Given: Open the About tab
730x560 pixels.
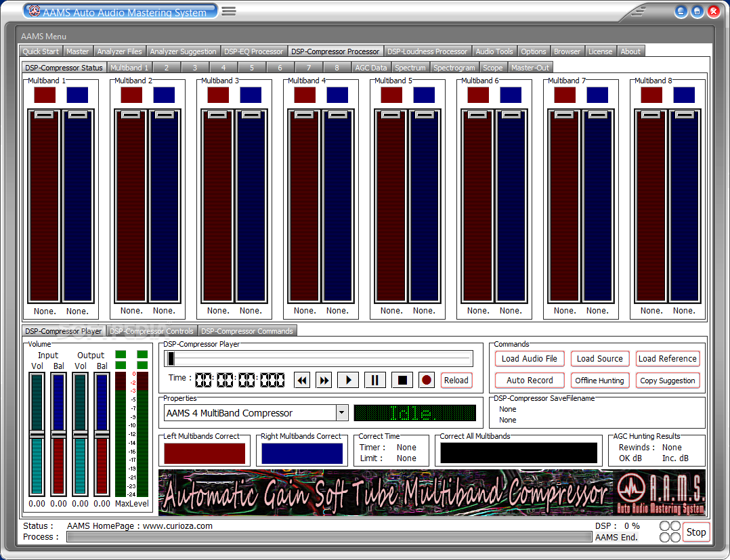Looking at the screenshot, I should point(630,51).
